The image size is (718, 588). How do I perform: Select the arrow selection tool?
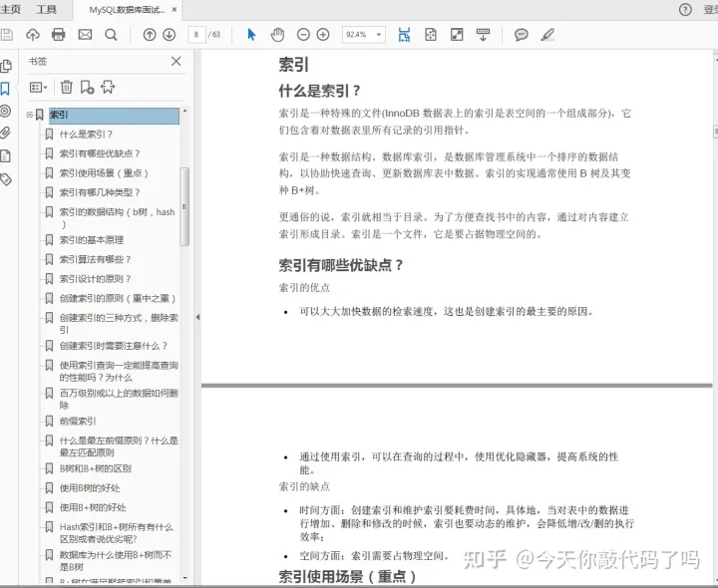click(251, 34)
